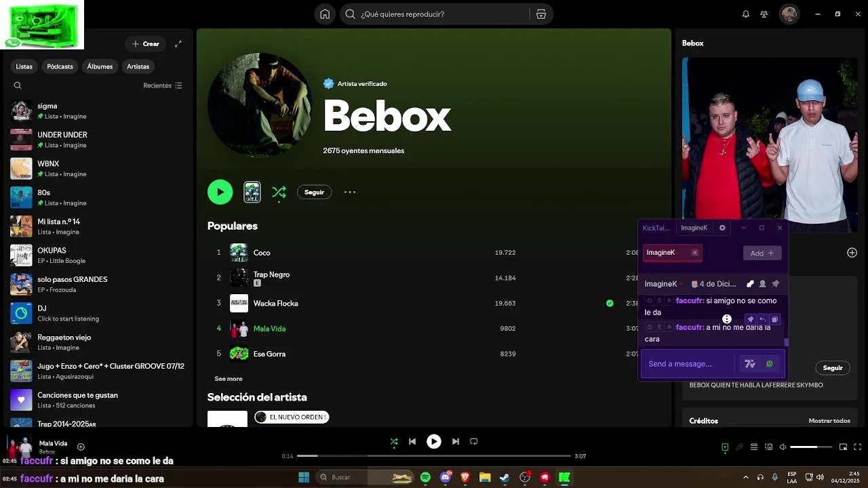Follow Bebox with the Seguir button
This screenshot has width=868, height=488.
coord(314,192)
